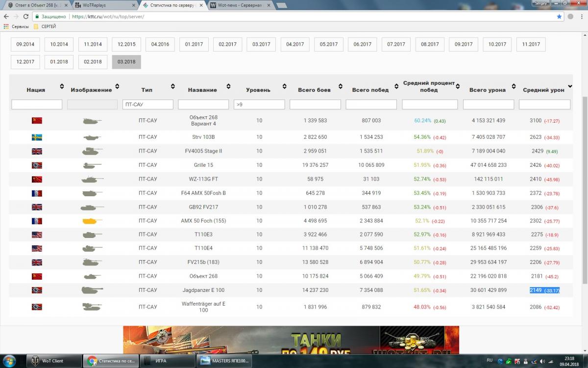Click the Jagdpanzer E 100 tank image
Screen dimensions: 588x368
point(92,290)
